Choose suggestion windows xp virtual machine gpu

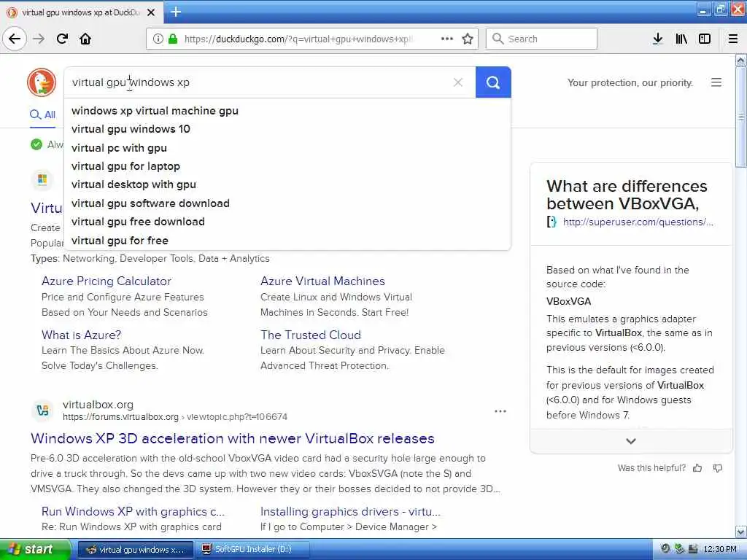click(x=155, y=111)
